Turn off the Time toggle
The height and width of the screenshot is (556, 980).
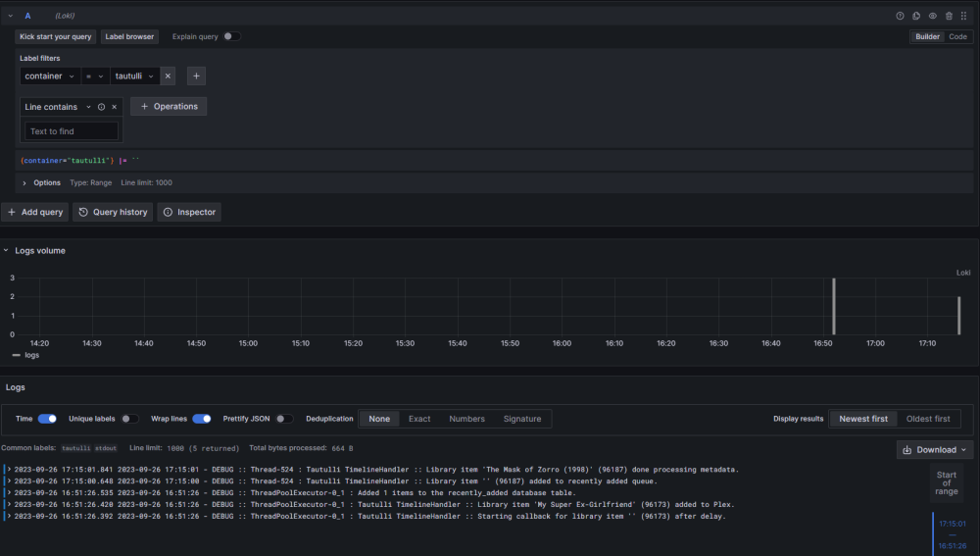[47, 419]
